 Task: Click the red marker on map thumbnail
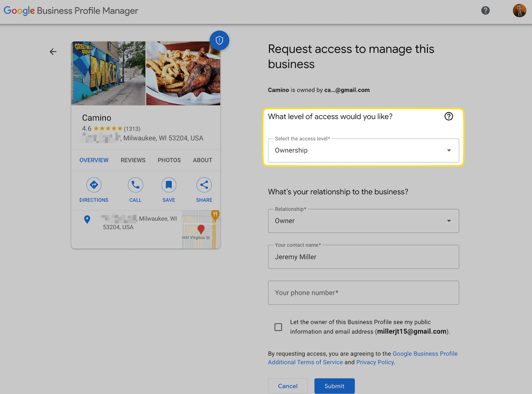[201, 230]
